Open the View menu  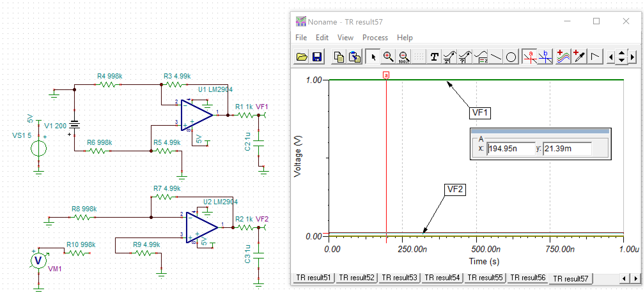[x=345, y=38]
